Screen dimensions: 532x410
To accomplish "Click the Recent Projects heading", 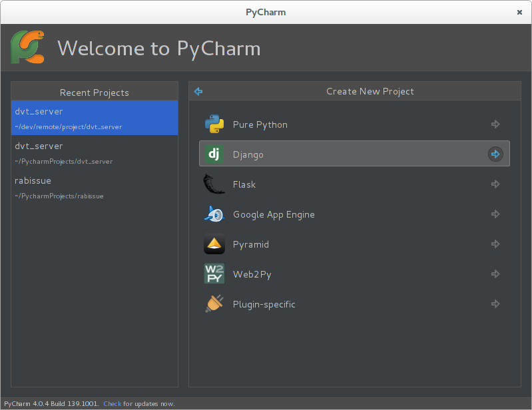I will tap(95, 93).
